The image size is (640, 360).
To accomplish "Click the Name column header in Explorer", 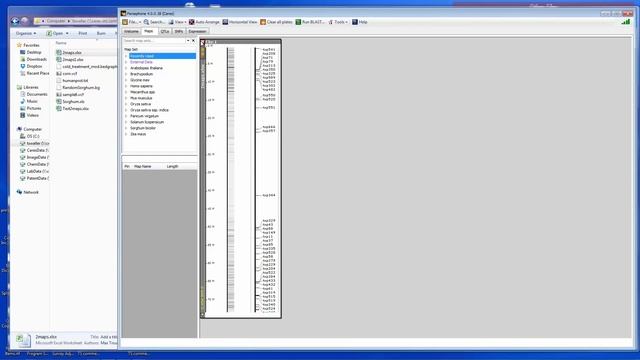I will pyautogui.click(x=61, y=43).
